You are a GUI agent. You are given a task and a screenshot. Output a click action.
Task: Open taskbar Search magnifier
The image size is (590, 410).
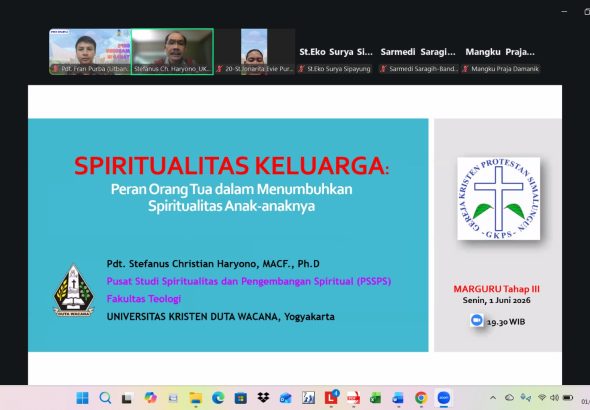coord(105,398)
